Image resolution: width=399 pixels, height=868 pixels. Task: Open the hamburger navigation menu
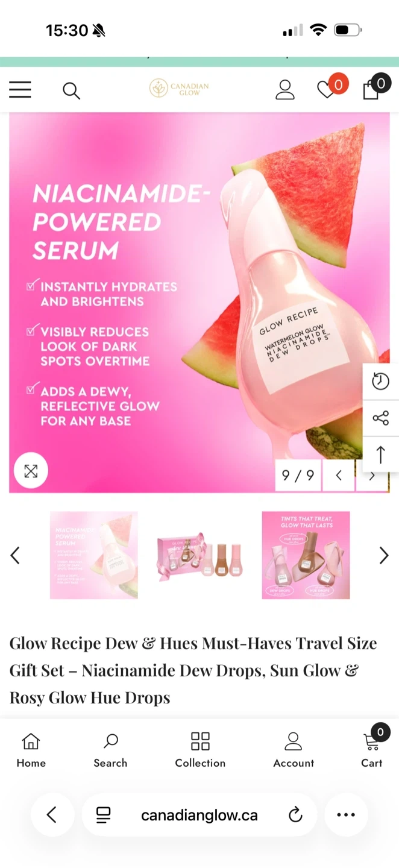coord(20,90)
